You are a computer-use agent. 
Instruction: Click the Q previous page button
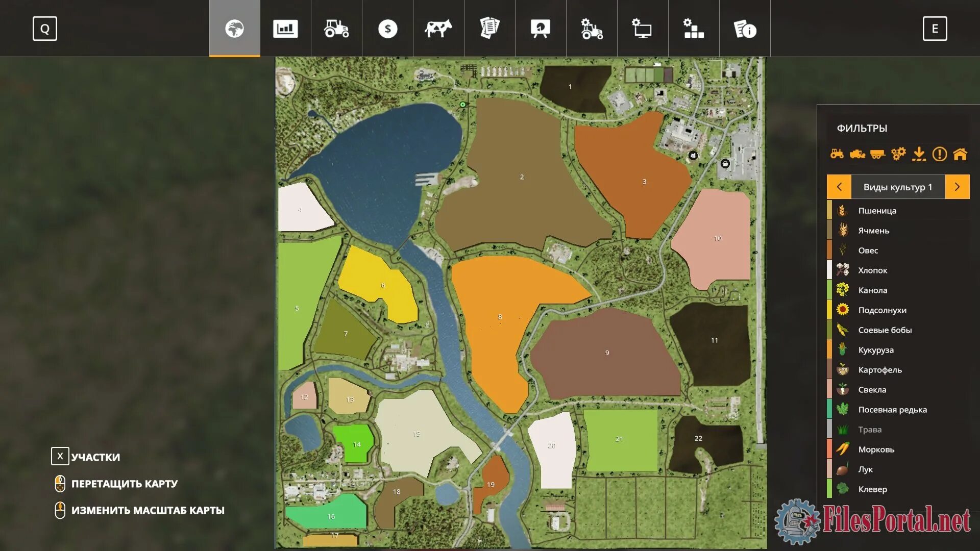tap(45, 29)
